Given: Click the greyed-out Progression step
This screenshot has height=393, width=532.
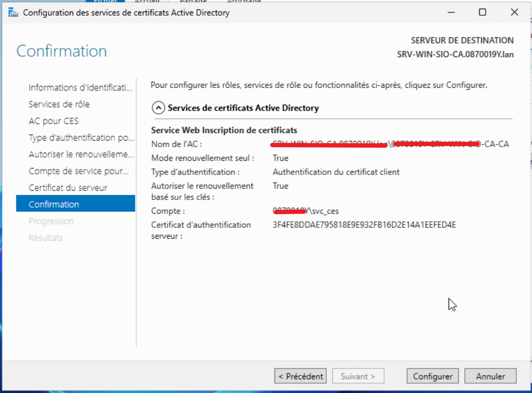Looking at the screenshot, I should click(x=51, y=221).
